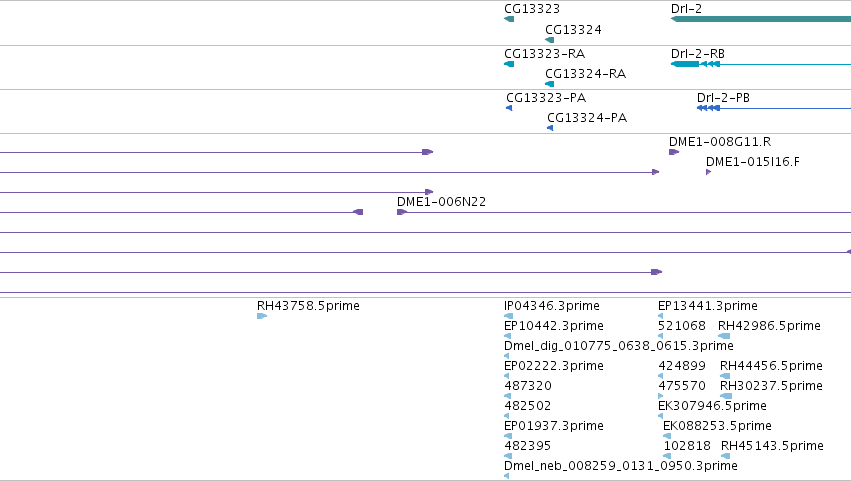The width and height of the screenshot is (851, 481).
Task: Click the RH30237.5prime label
Action: (771, 386)
